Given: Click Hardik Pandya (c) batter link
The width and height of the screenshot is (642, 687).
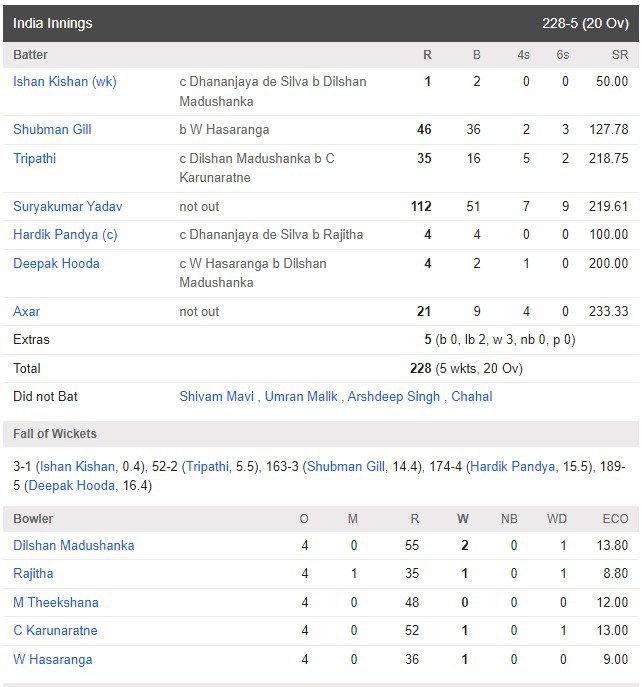Looking at the screenshot, I should pos(65,235).
